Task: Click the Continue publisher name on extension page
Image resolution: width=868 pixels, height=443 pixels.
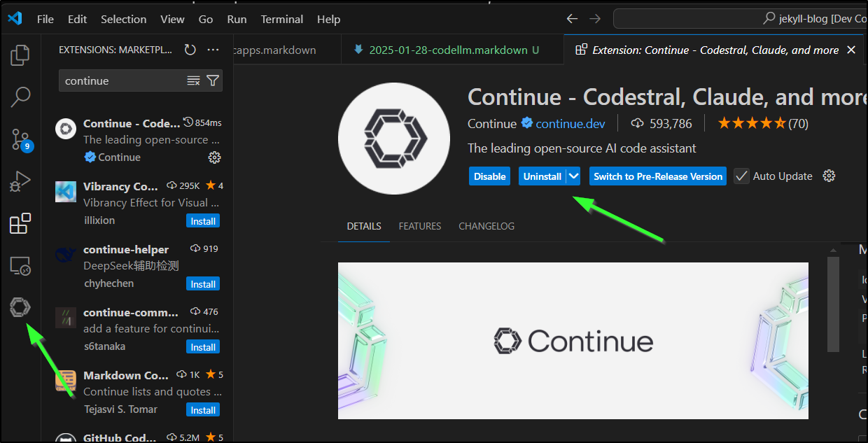Action: (x=492, y=124)
